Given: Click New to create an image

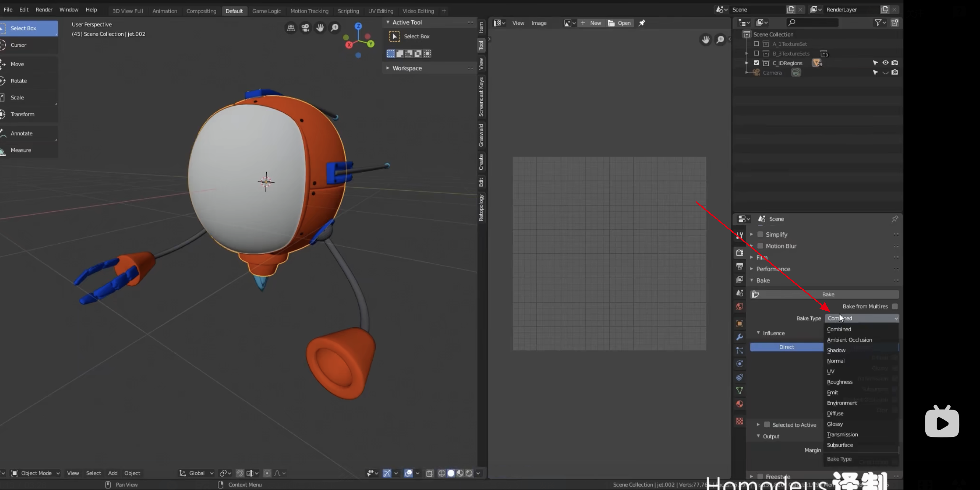Looking at the screenshot, I should tap(595, 23).
